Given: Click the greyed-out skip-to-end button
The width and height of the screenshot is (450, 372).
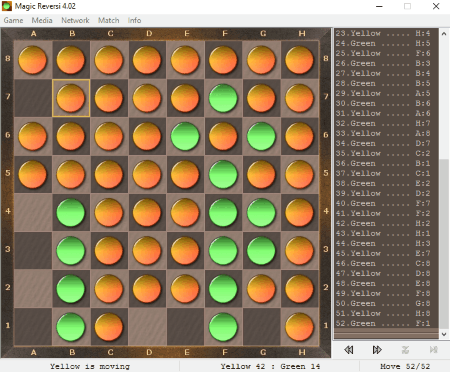Looking at the screenshot, I should point(434,350).
